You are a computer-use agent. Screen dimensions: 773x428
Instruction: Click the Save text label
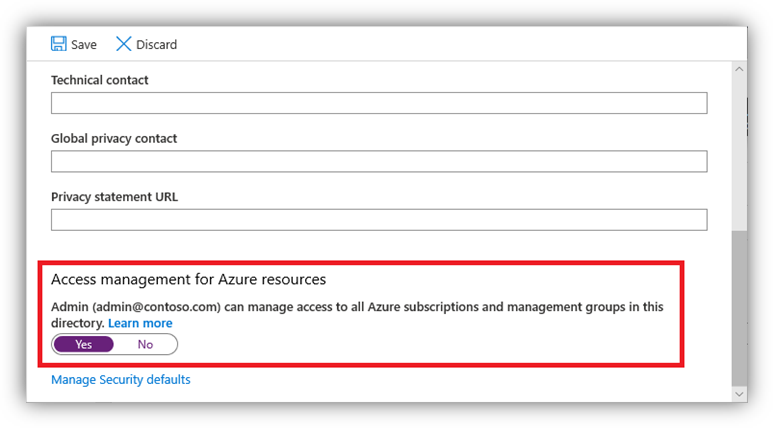pos(84,45)
